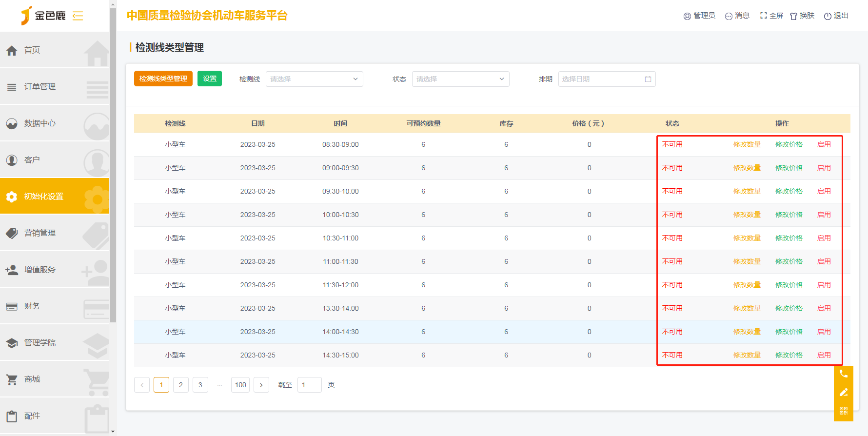Click 修改数量 for the 13:30-14:00 row
This screenshot has height=436, width=868.
[x=747, y=308]
